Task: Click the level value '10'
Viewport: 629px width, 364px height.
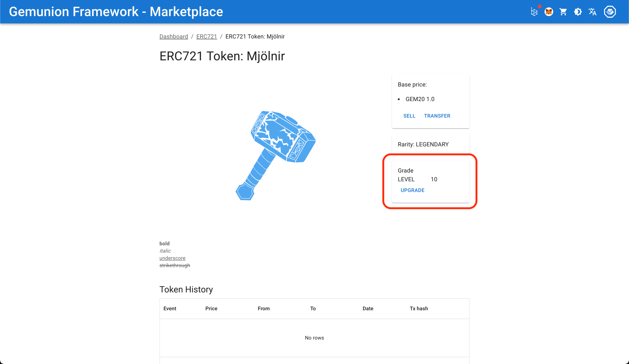Action: 434,179
